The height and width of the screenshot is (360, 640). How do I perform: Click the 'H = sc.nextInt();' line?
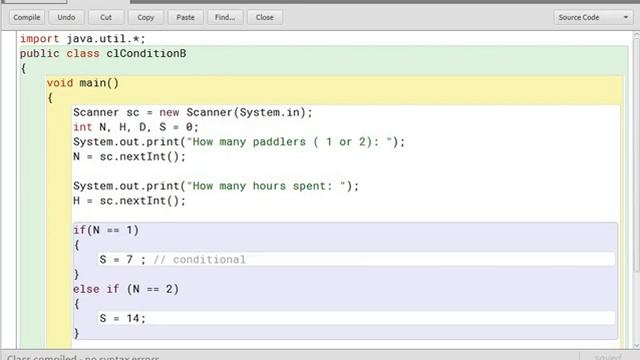[129, 200]
